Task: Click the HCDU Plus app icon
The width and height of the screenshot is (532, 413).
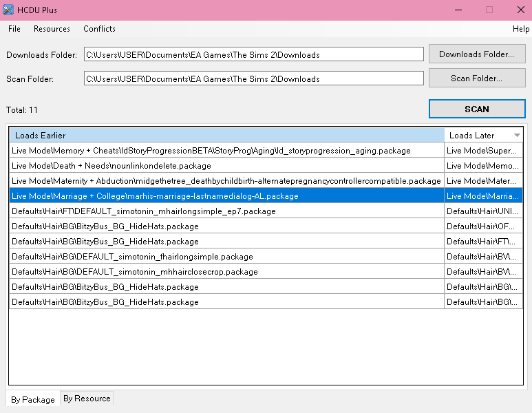Action: [x=8, y=10]
